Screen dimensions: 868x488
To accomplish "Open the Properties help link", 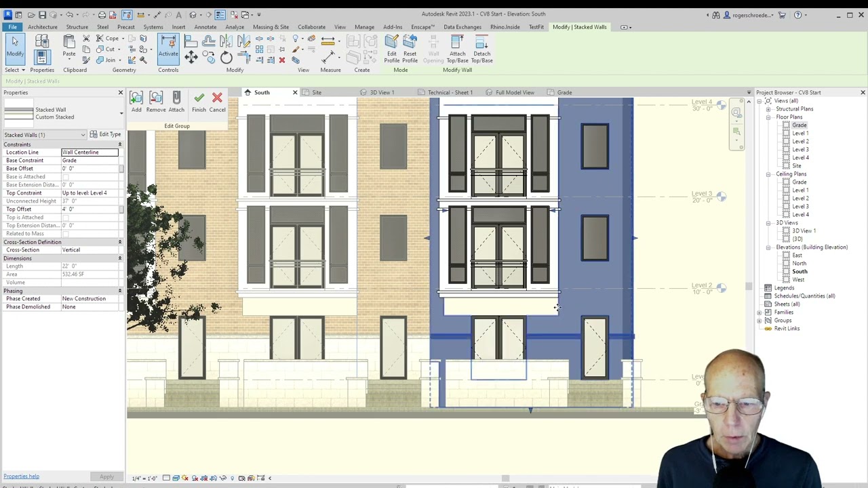I will pos(21,476).
